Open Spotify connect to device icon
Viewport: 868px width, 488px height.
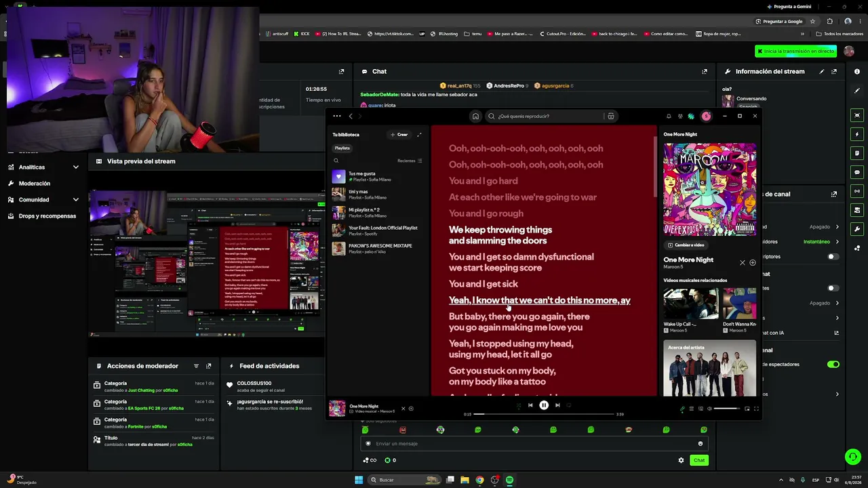coord(701,409)
